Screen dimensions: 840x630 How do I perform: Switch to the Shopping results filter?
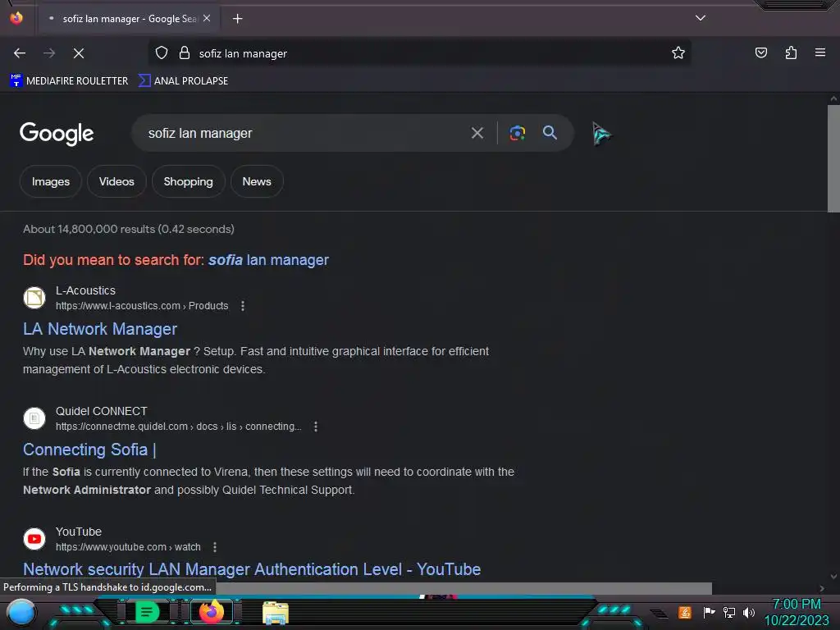(188, 181)
